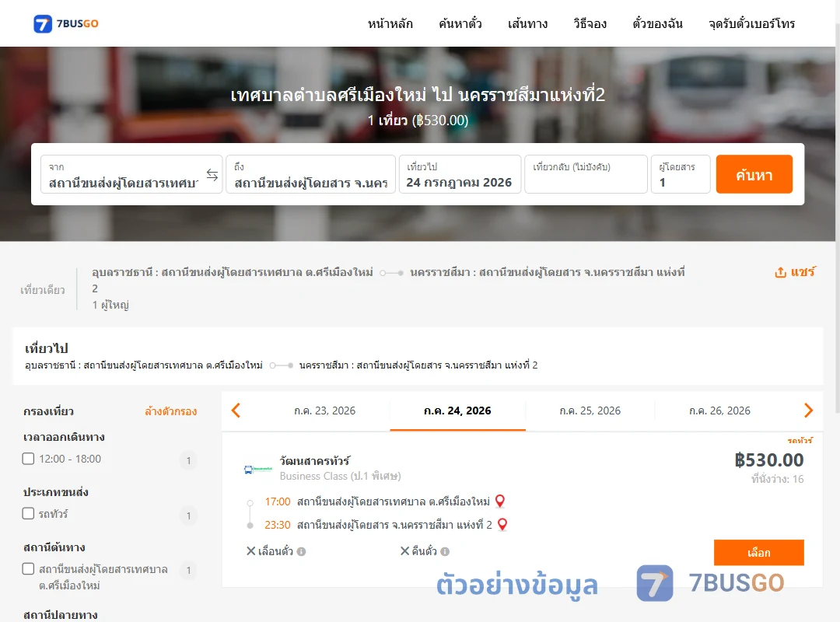The height and width of the screenshot is (622, 840).
Task: Go to next dates with right chevron
Action: pyautogui.click(x=808, y=411)
